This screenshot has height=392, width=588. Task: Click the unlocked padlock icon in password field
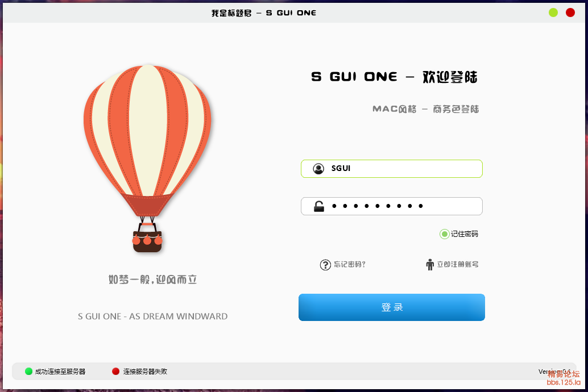319,206
